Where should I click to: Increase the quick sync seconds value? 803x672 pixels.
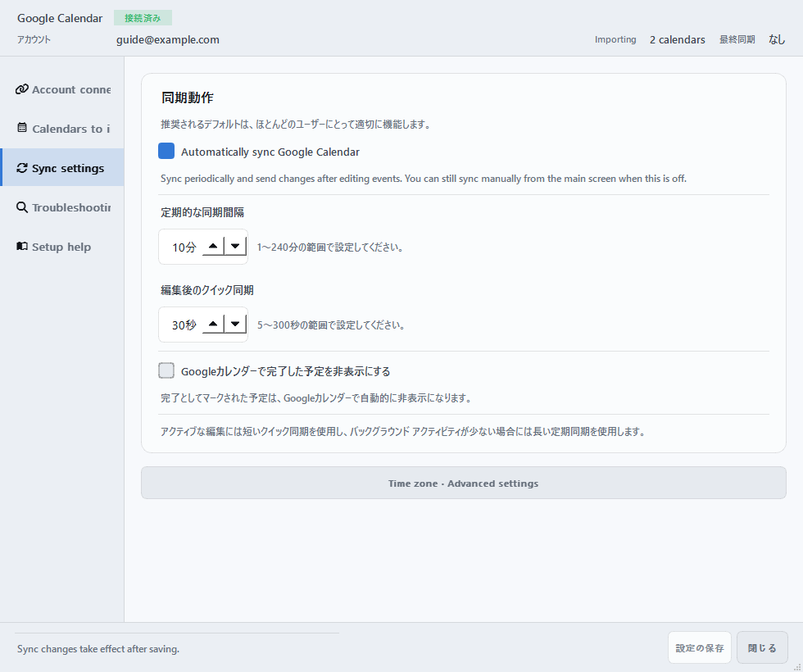(x=213, y=325)
